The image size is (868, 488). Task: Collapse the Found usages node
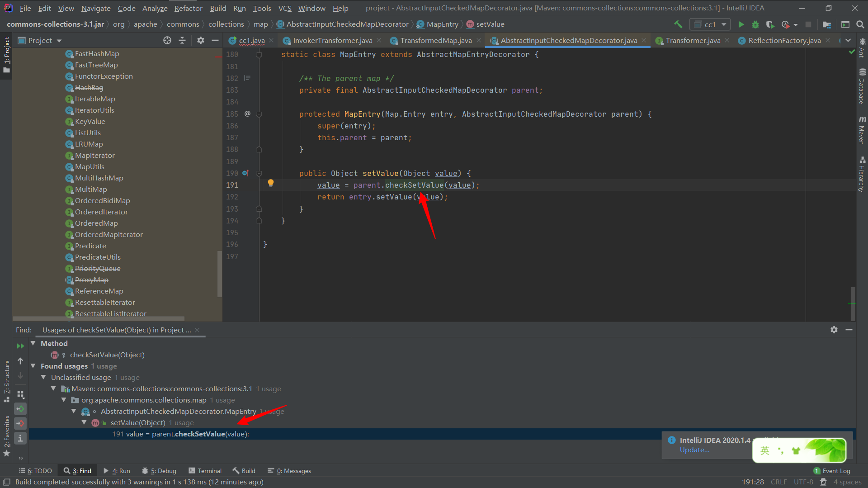click(33, 366)
